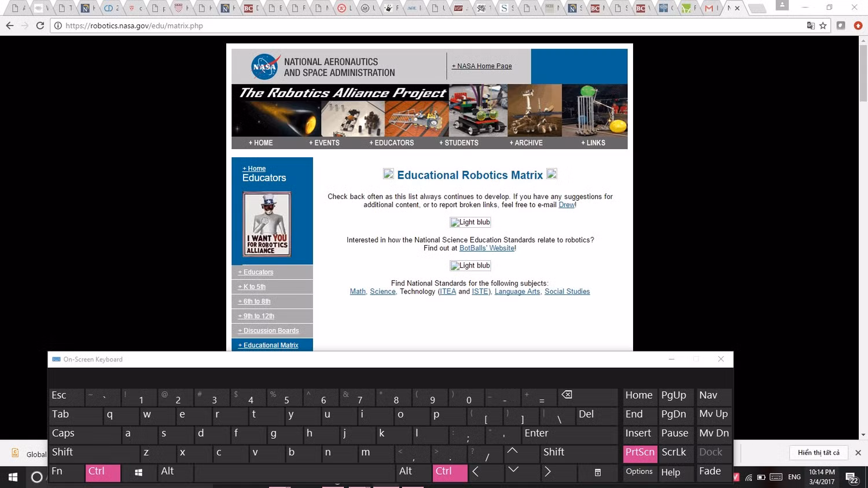Screen dimensions: 868x488
Task: Click the site information icon before URL
Action: [58, 25]
